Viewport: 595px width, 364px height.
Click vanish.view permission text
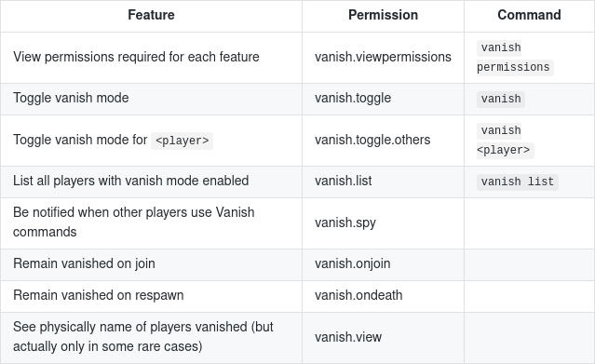348,337
